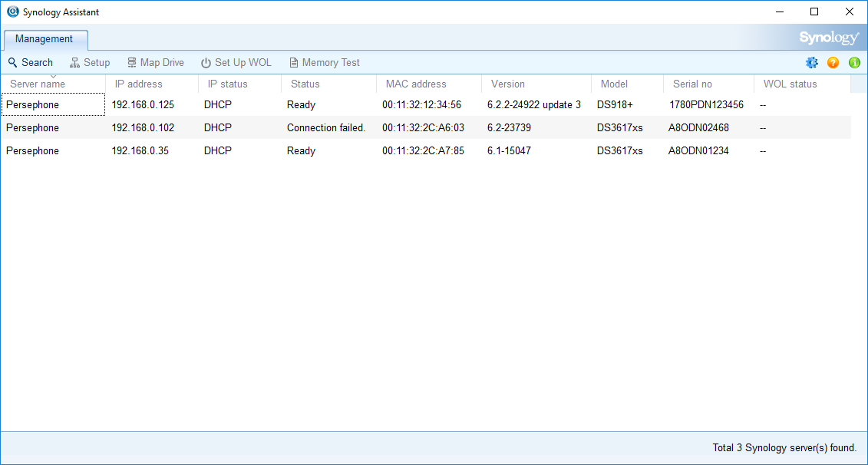Maximize the Synology Assistant window
Image resolution: width=868 pixels, height=465 pixels.
coord(814,12)
